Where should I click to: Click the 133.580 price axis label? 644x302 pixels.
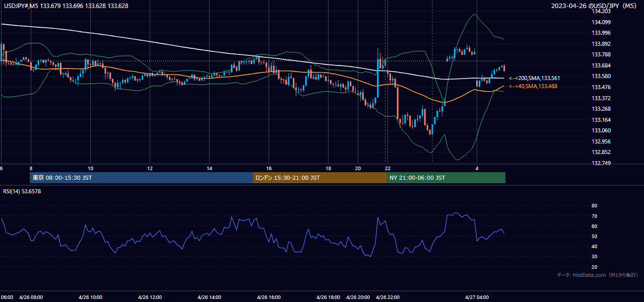pos(601,76)
